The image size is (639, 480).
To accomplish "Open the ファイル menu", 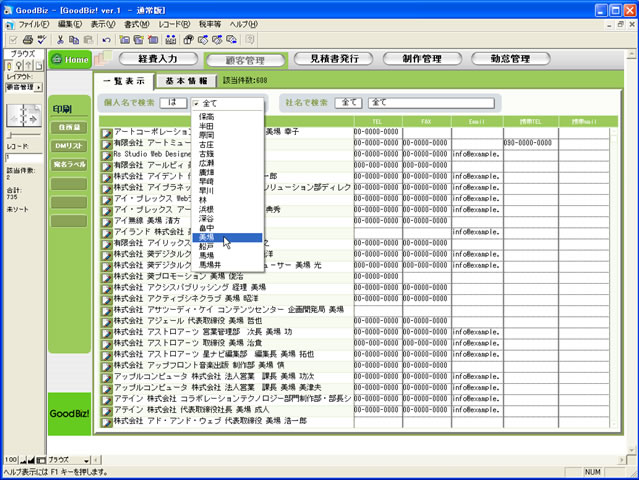I will 33,23.
